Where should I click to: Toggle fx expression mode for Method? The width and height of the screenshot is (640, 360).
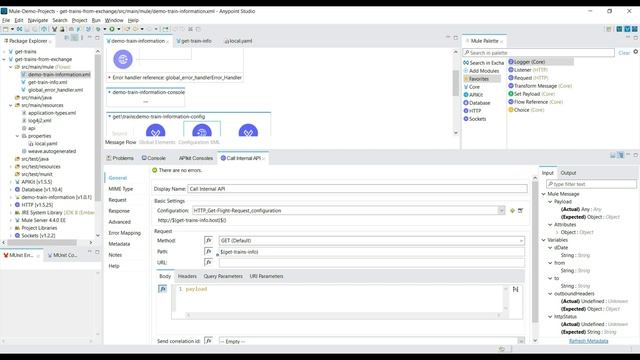click(x=209, y=240)
